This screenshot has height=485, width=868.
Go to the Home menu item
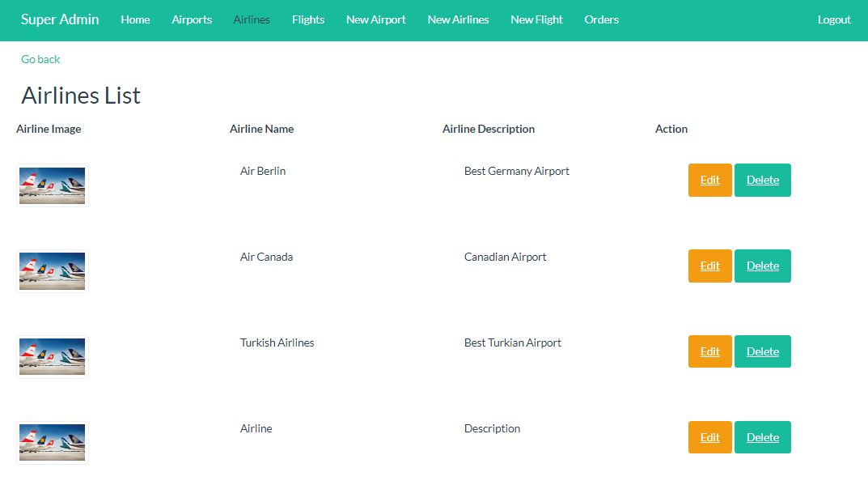(135, 19)
